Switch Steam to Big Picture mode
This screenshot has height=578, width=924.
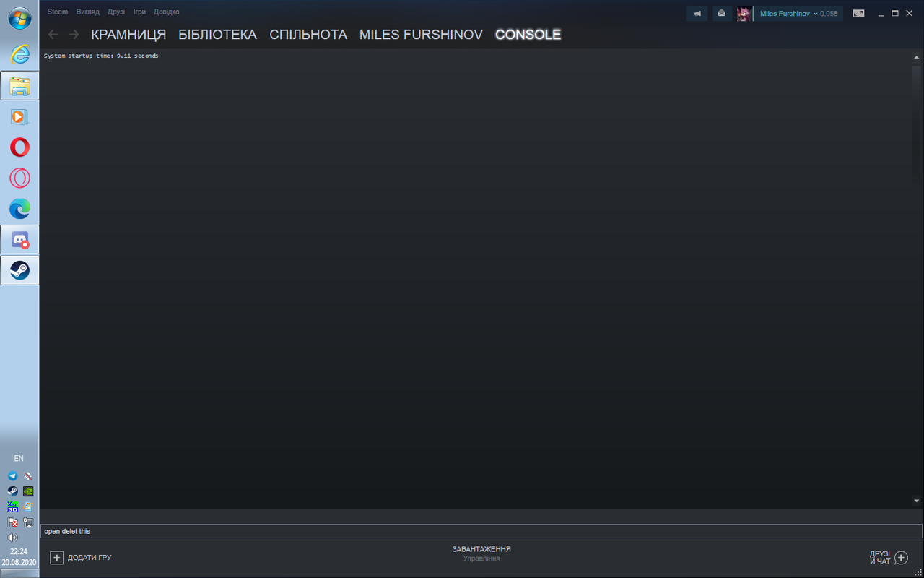pyautogui.click(x=858, y=13)
